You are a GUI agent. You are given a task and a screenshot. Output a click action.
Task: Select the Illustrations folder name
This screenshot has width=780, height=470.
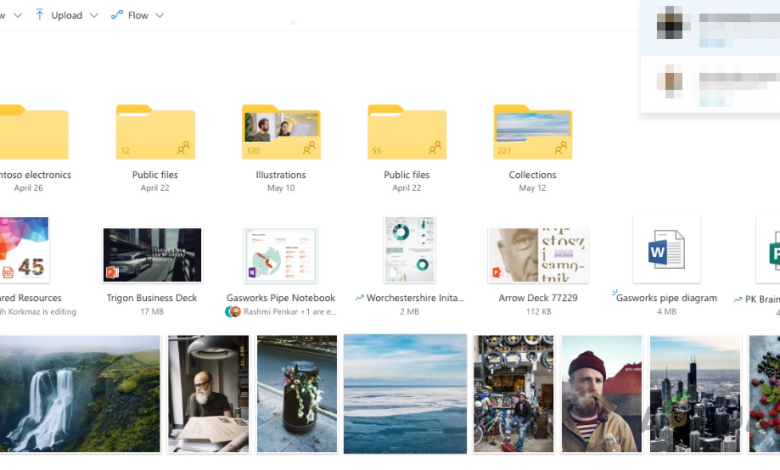(281, 175)
